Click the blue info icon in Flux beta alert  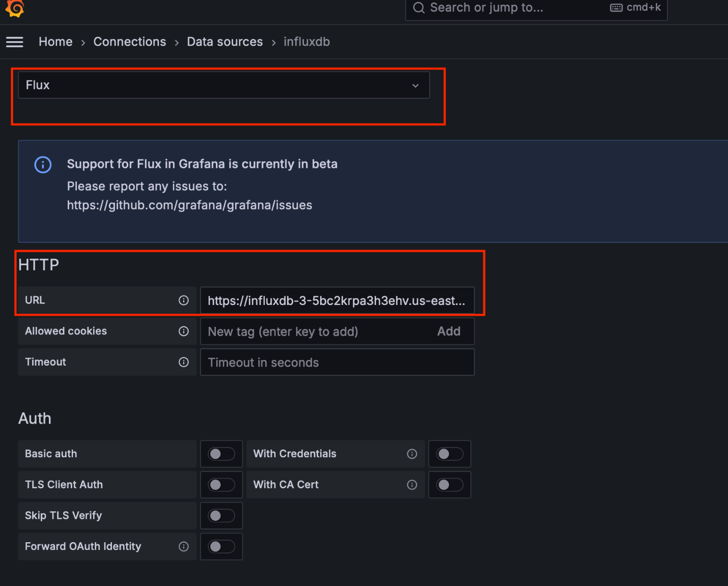click(x=43, y=164)
